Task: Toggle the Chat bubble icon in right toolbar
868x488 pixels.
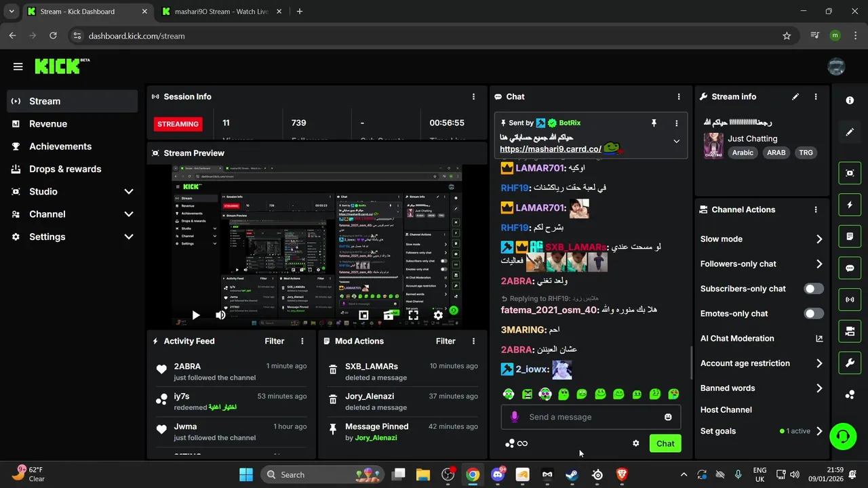Action: click(x=850, y=268)
